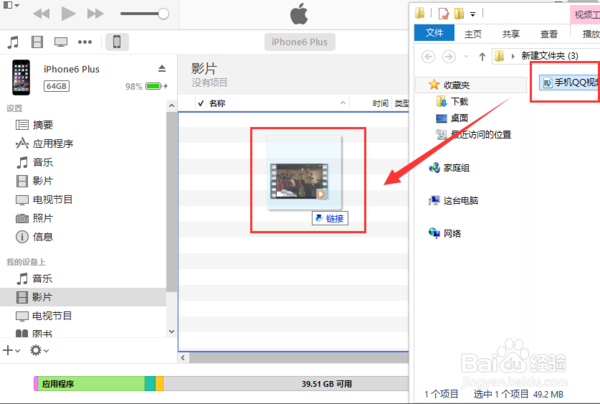The width and height of the screenshot is (600, 404).
Task: Click the rewind playback button
Action: coord(41,14)
